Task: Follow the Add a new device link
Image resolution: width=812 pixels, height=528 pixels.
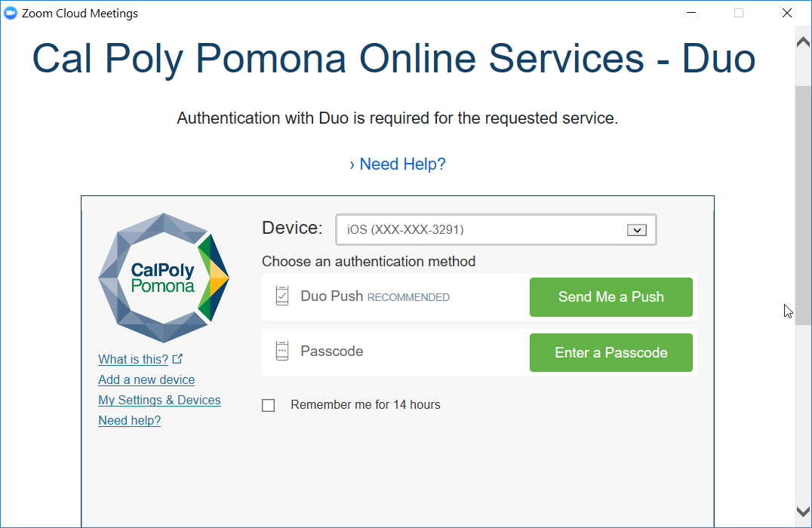Action: 146,379
